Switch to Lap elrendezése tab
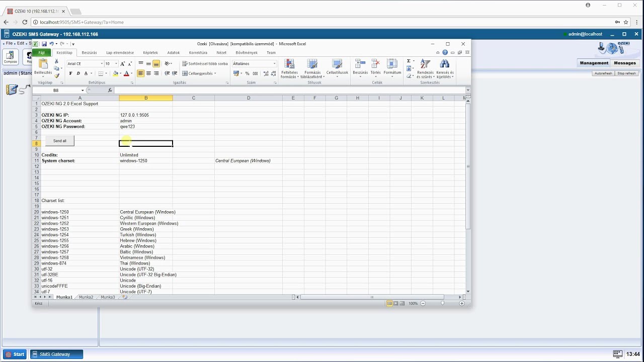Image resolution: width=644 pixels, height=362 pixels. pos(120,53)
